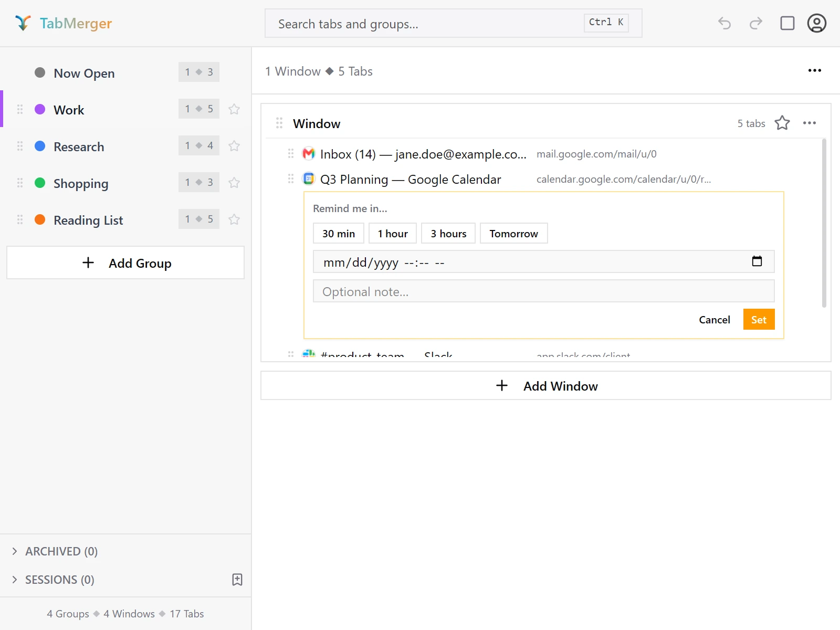This screenshot has width=840, height=630.
Task: Choose the 1 hour reminder preset
Action: tap(393, 233)
